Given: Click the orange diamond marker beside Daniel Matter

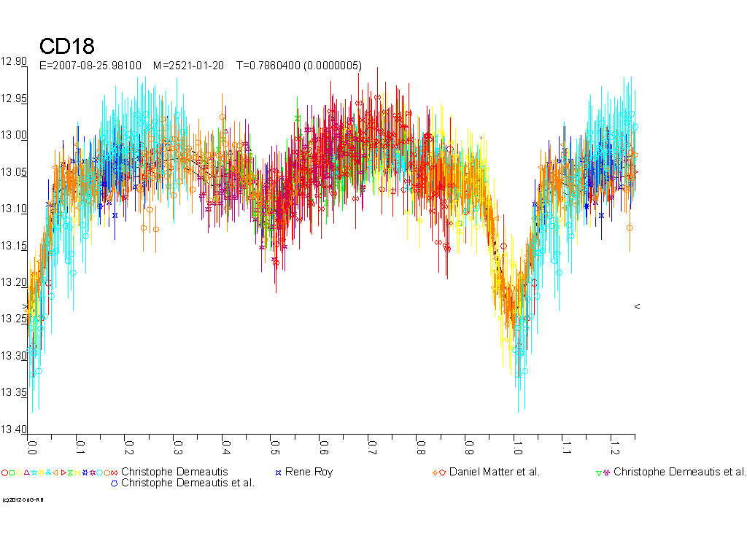Looking at the screenshot, I should pyautogui.click(x=436, y=472).
